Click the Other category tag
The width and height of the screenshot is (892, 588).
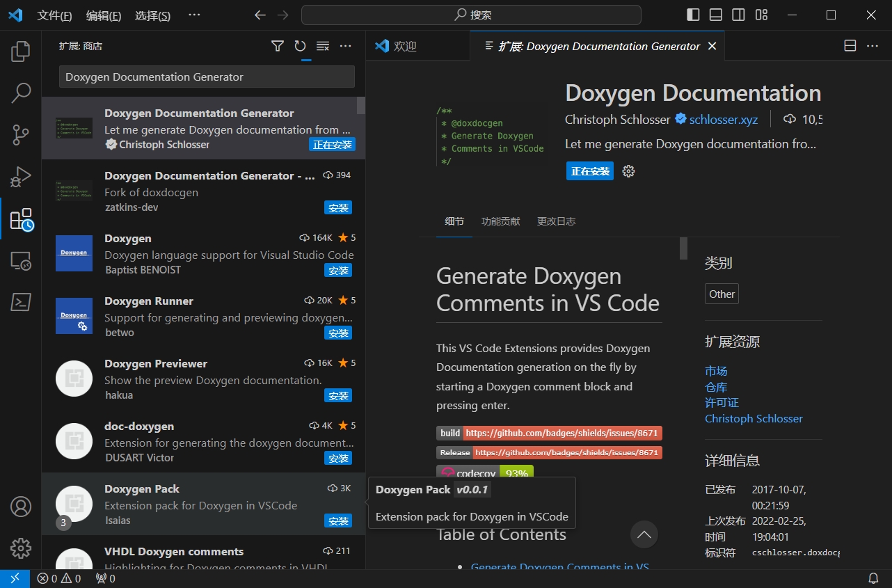click(722, 294)
